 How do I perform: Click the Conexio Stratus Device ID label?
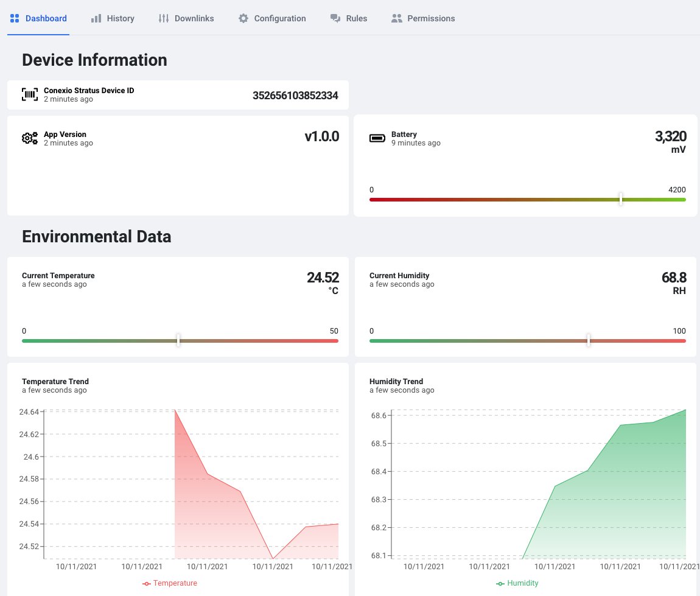89,90
